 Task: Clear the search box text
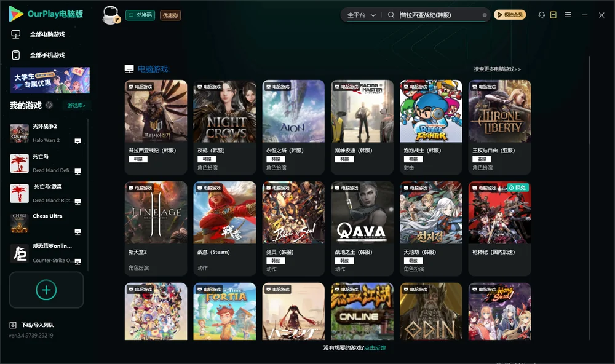(x=485, y=15)
